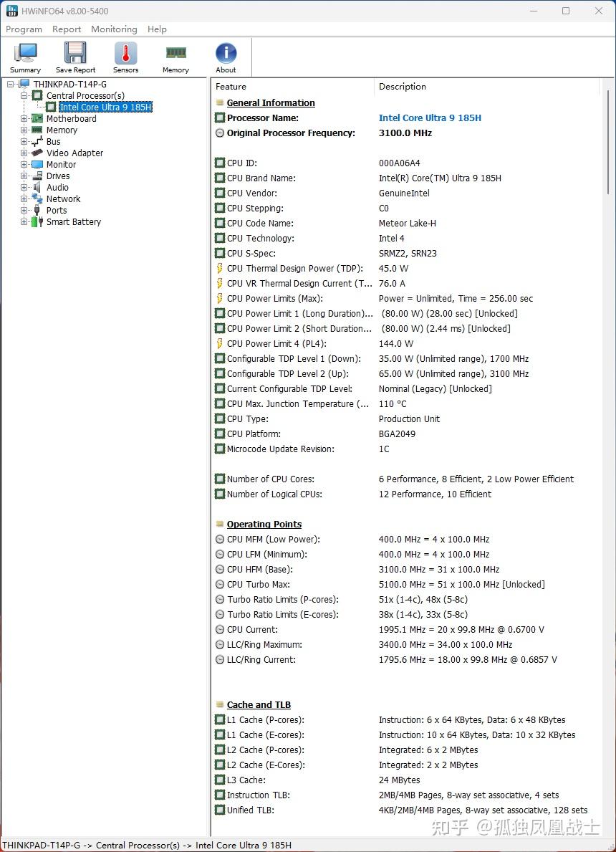Select the CPU Code Name row

coord(408,224)
